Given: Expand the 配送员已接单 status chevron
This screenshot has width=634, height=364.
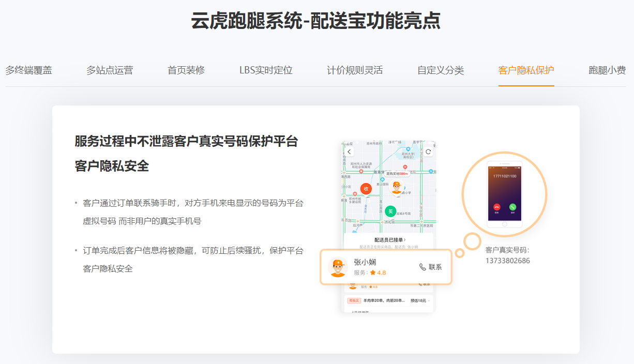Looking at the screenshot, I should coord(405,240).
